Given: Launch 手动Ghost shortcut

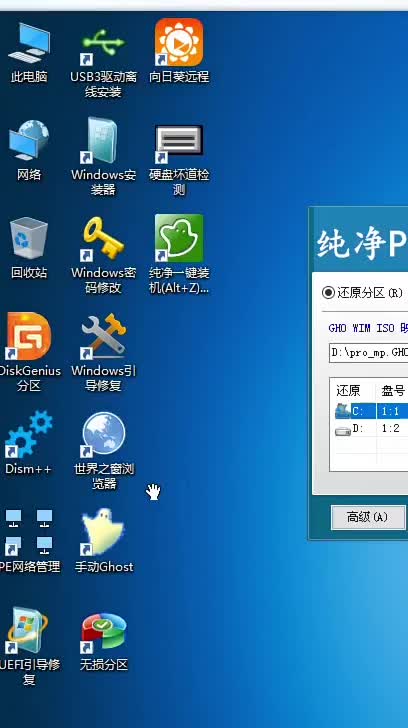Looking at the screenshot, I should 104,541.
